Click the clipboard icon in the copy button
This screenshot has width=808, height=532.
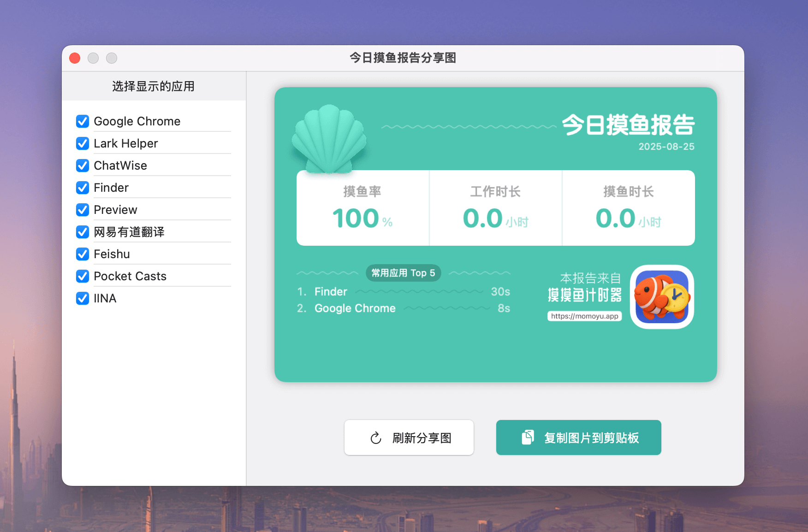[527, 437]
